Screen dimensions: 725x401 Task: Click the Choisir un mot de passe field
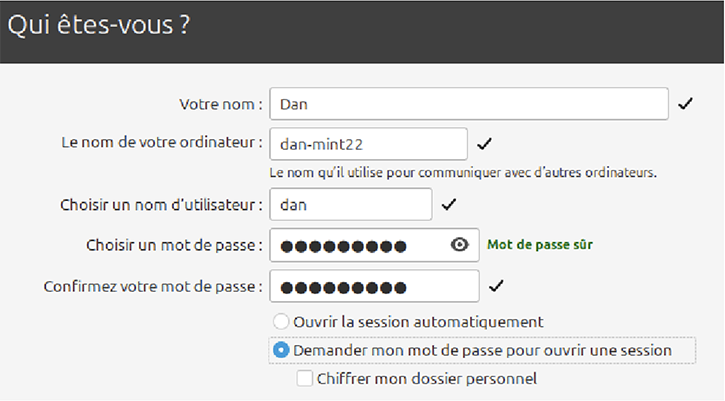coord(360,246)
